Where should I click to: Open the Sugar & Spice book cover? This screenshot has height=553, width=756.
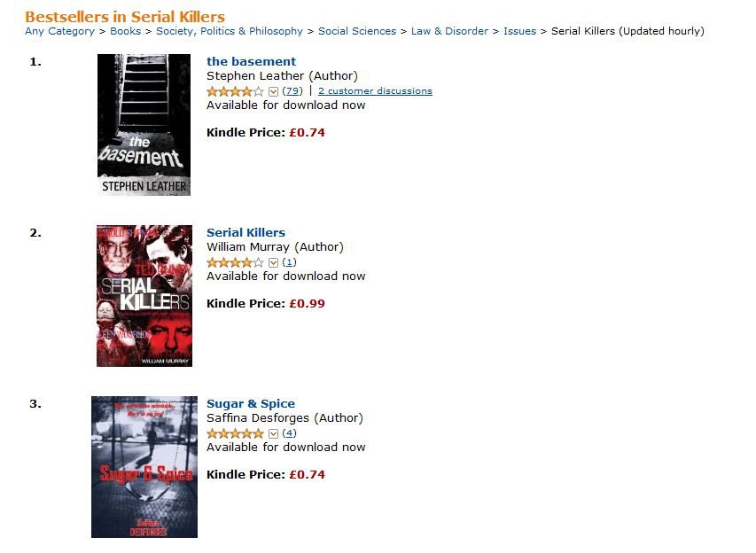point(144,467)
